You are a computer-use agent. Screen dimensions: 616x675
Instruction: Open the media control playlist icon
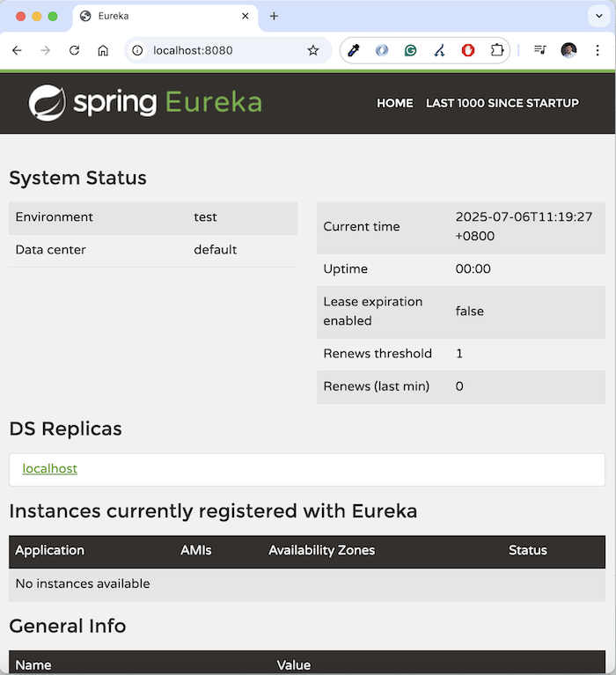tap(539, 50)
